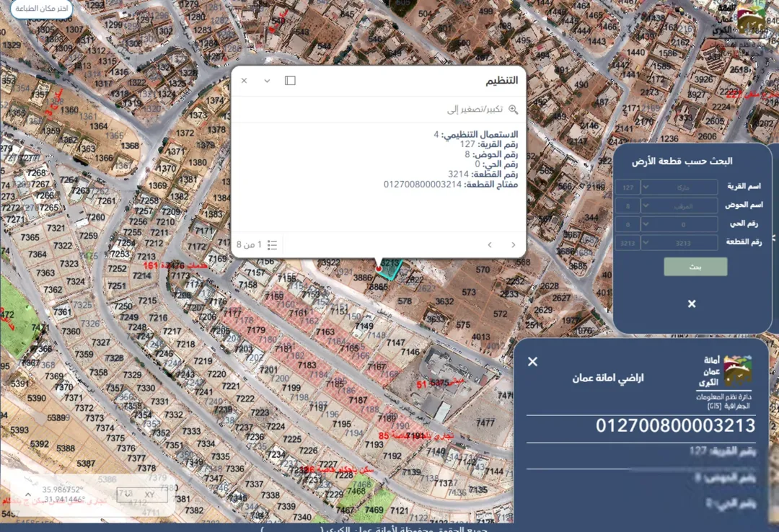Image resolution: width=779 pixels, height=532 pixels.
Task: Close the اراضي امانة عمان info panel
Action: (532, 362)
